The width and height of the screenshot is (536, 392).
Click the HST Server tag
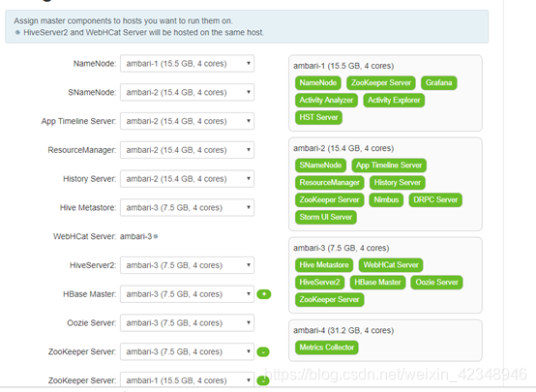pos(318,117)
